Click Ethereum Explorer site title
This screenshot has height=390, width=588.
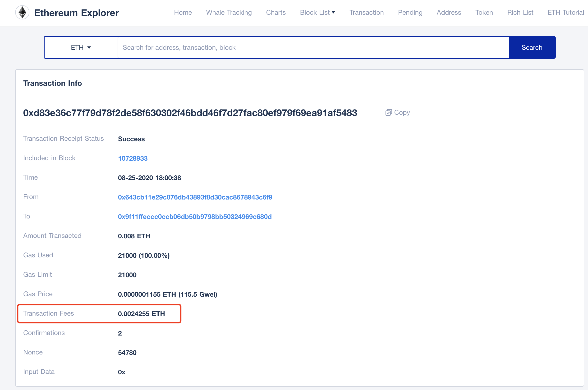coord(76,13)
